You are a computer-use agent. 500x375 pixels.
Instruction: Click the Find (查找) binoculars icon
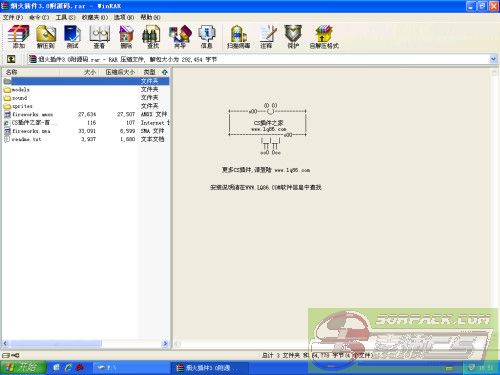153,37
